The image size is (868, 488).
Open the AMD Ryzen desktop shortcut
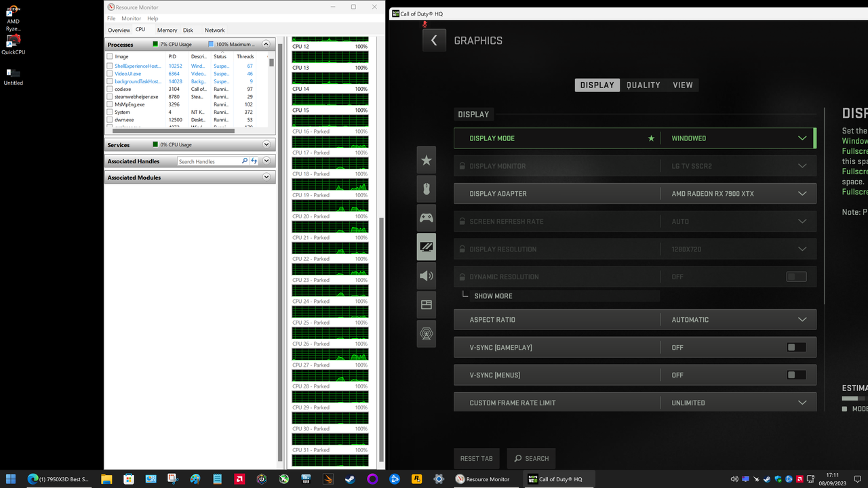click(x=13, y=18)
